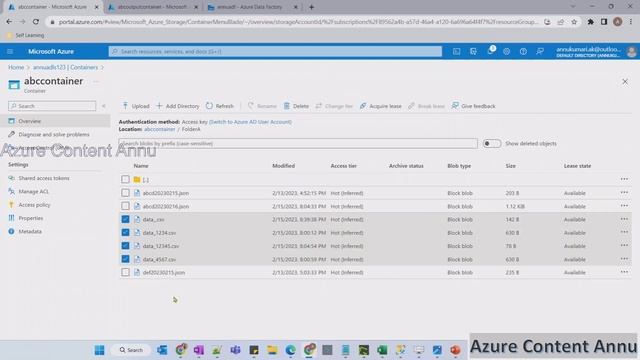Screen dimensions: 640x360
Task: Check the abcd20230215.json checkbox
Action: (125, 193)
